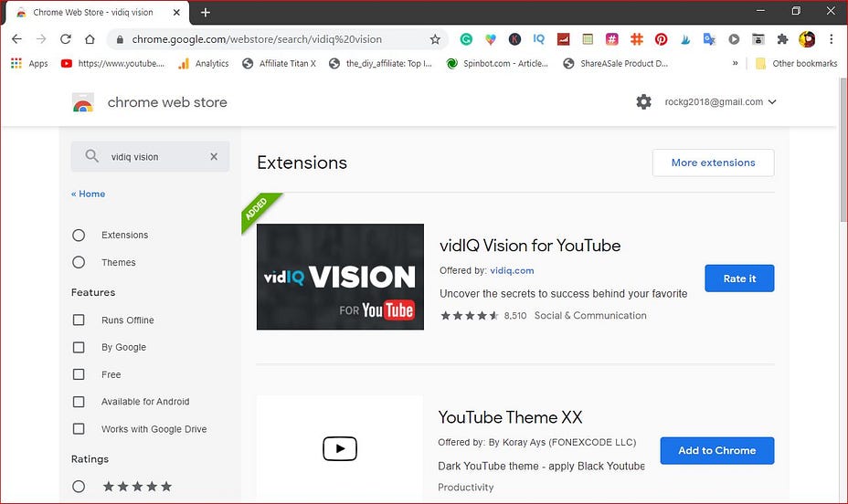Select the Themes radio filter
Viewport: 848px width, 504px height.
79,262
